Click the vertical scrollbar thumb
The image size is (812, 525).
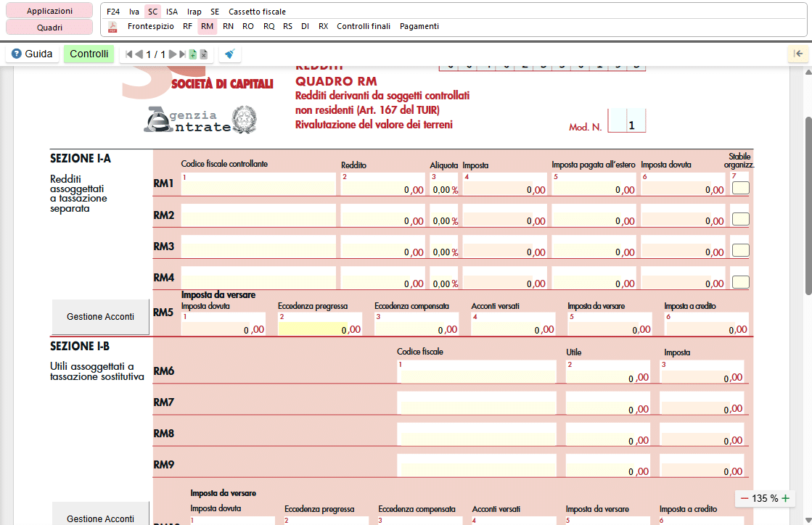click(x=808, y=206)
